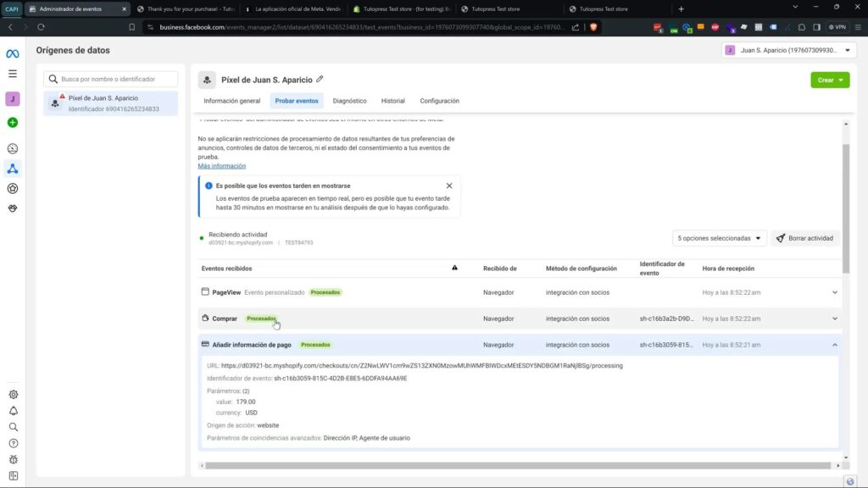868x488 pixels.
Task: Open the Crear dropdown button
Action: pos(830,80)
